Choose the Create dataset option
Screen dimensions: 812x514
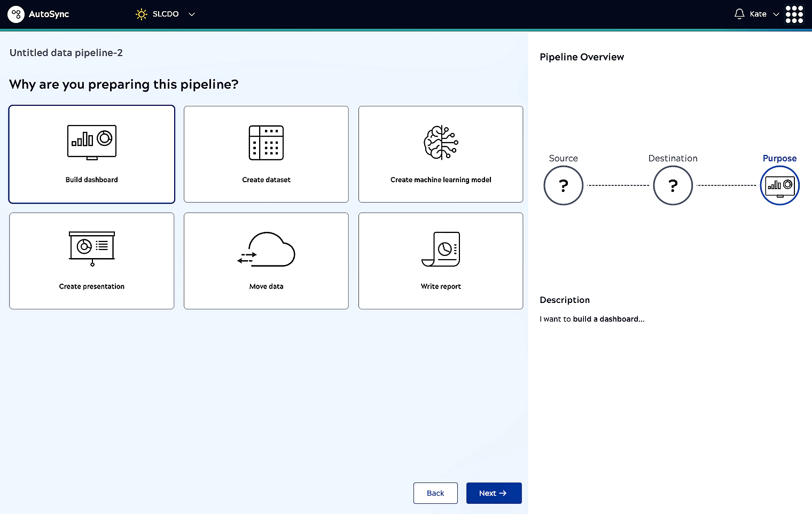pos(266,154)
